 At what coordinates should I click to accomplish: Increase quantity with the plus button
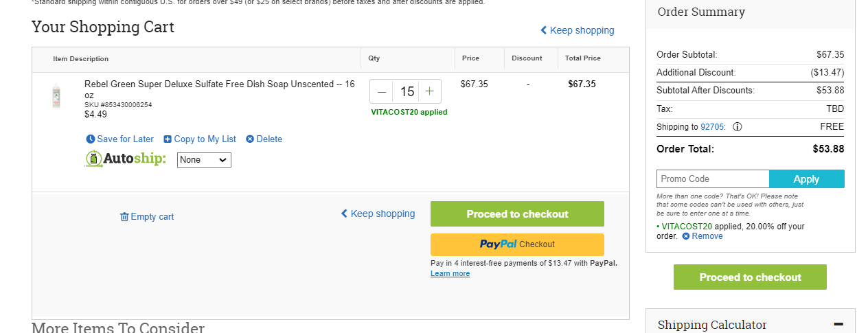(430, 91)
